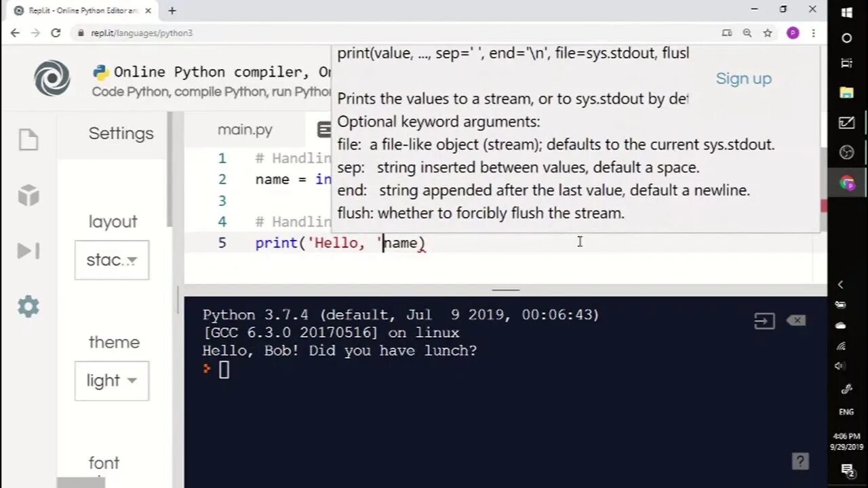Image resolution: width=868 pixels, height=488 pixels.
Task: Open File Explorer from the taskbar
Action: [847, 93]
